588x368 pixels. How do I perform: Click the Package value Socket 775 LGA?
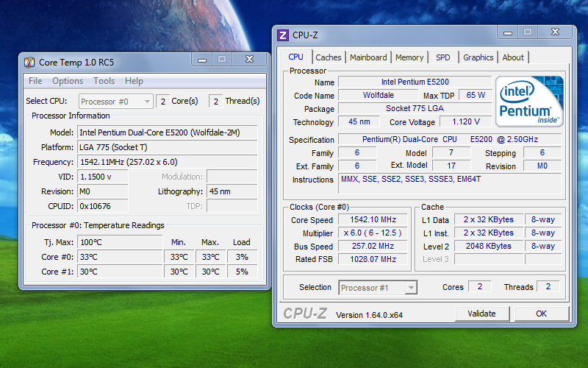pos(415,108)
